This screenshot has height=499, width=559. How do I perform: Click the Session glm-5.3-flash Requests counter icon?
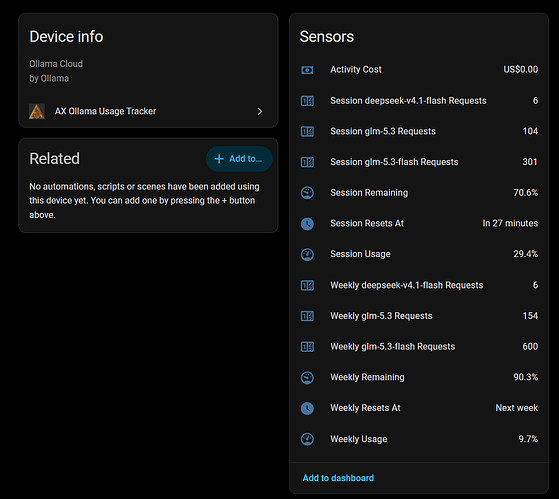point(307,162)
